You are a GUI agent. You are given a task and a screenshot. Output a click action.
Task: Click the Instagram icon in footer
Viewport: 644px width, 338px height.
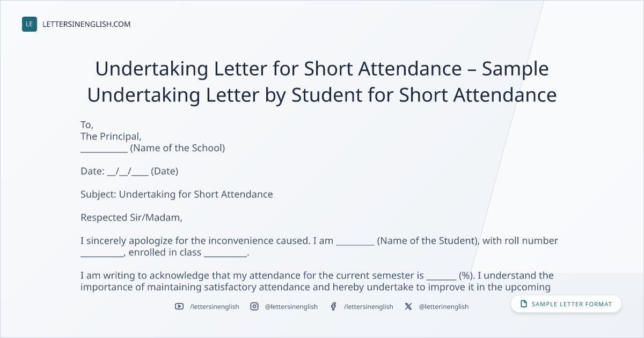pos(254,306)
